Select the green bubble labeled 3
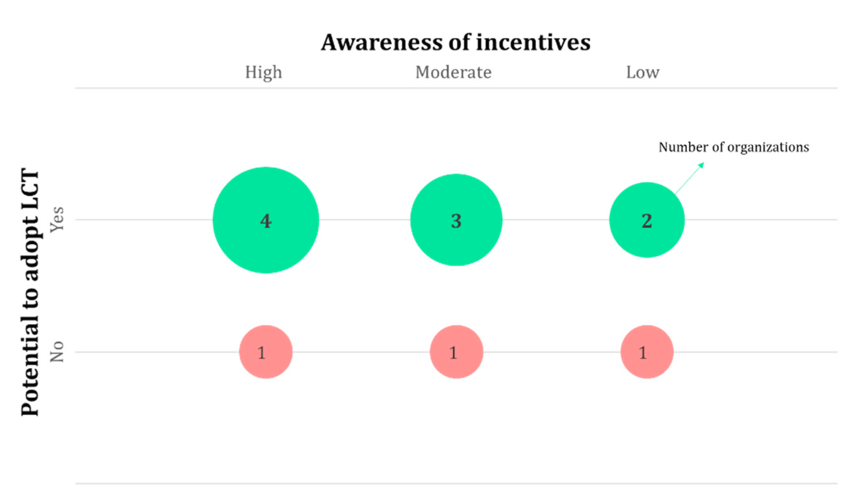 coord(456,220)
